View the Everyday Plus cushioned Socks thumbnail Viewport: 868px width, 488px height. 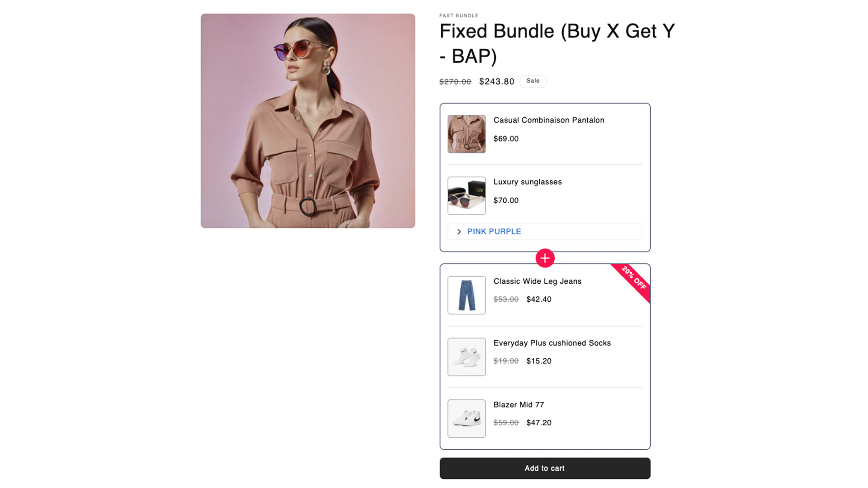pos(467,357)
